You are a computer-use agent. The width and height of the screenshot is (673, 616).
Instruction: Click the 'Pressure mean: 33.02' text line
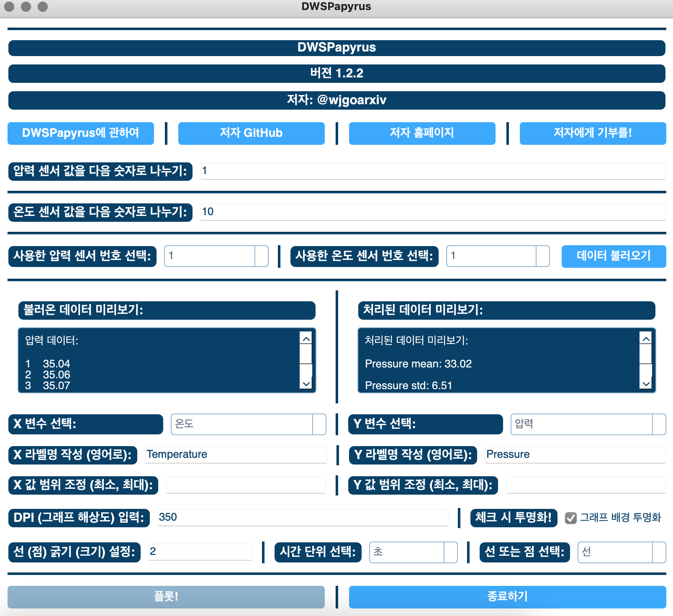pos(418,364)
